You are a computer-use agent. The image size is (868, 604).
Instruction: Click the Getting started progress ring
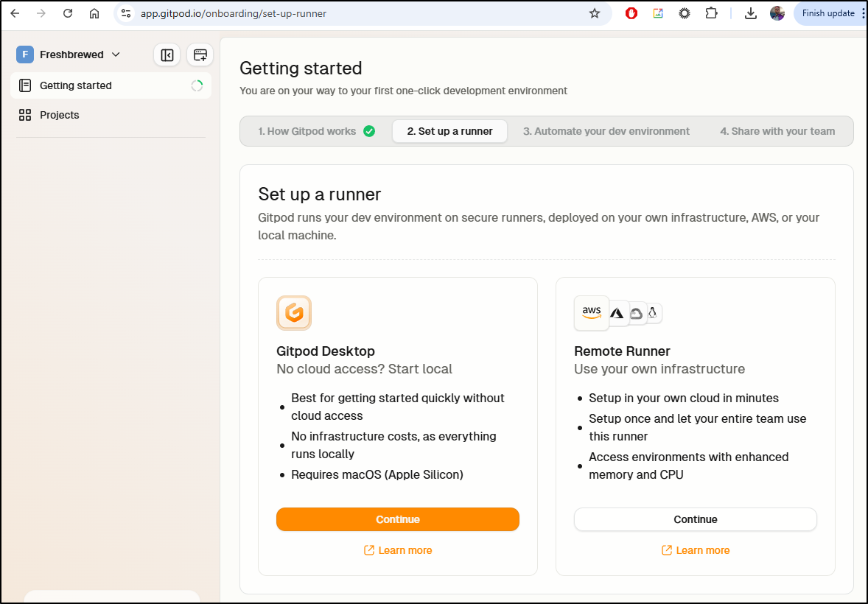click(x=197, y=85)
